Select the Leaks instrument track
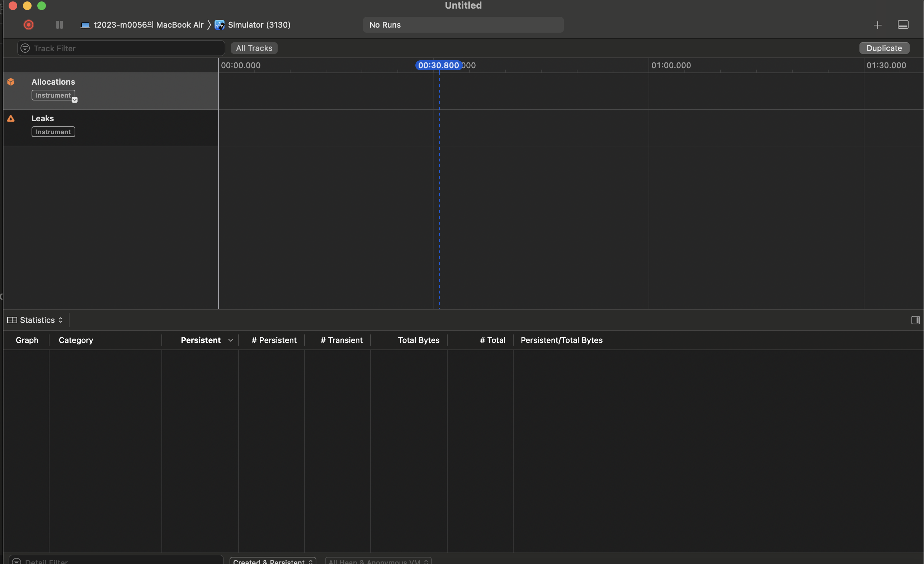This screenshot has height=564, width=924. coord(113,127)
